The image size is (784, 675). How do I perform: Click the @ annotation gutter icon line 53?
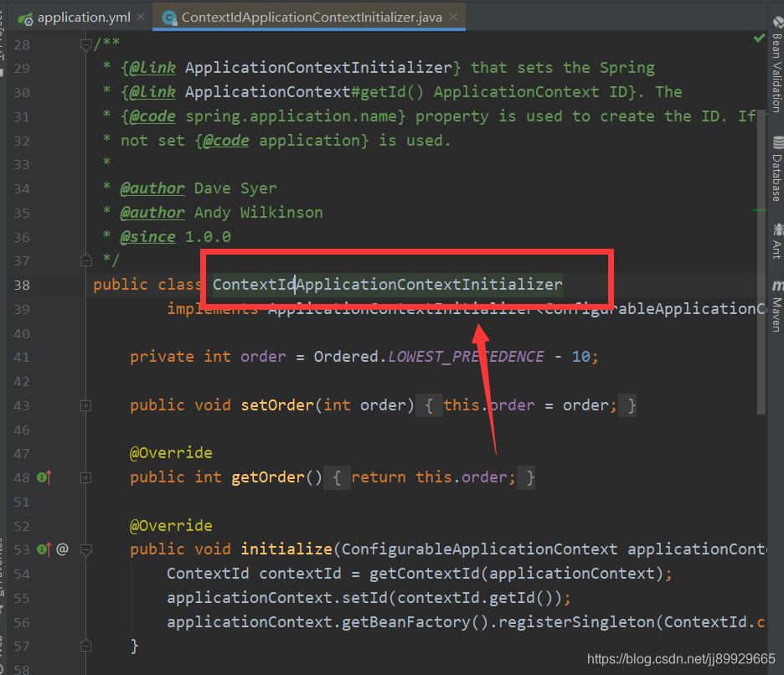click(63, 549)
